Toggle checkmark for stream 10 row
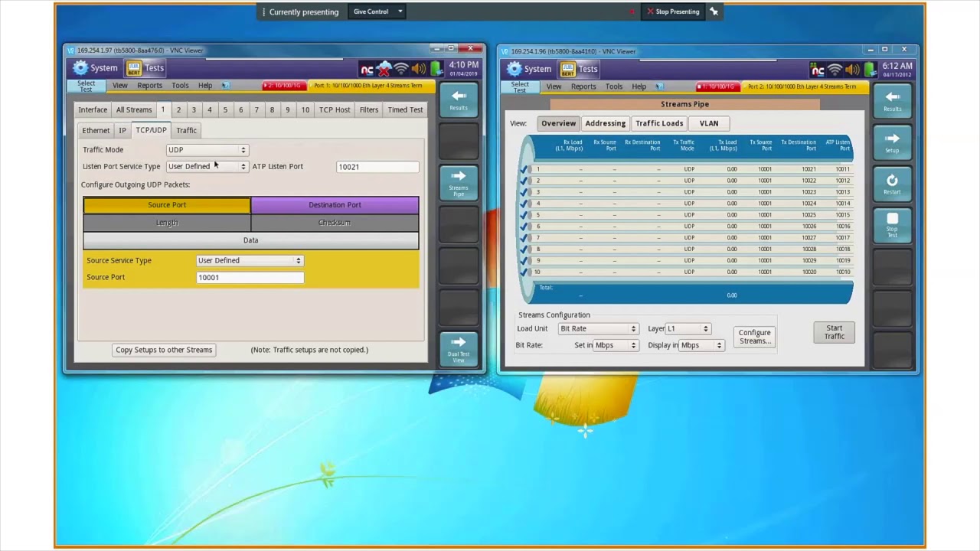Screen dimensions: 980x551 [x=524, y=272]
